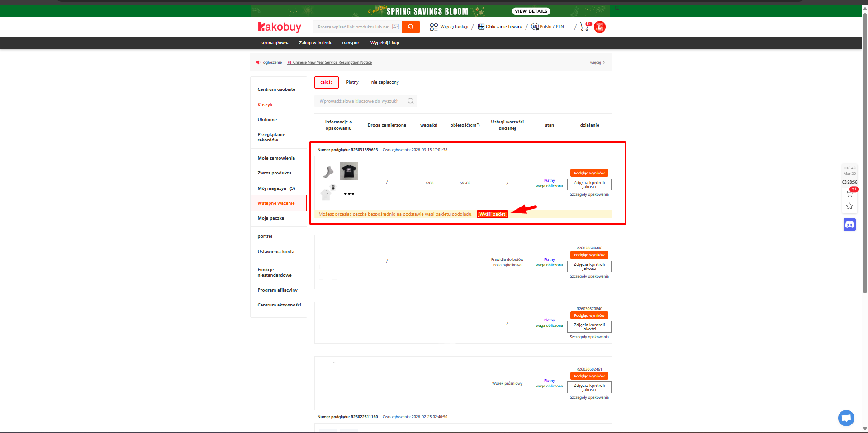Open the shopping cart with 51 items

click(583, 27)
